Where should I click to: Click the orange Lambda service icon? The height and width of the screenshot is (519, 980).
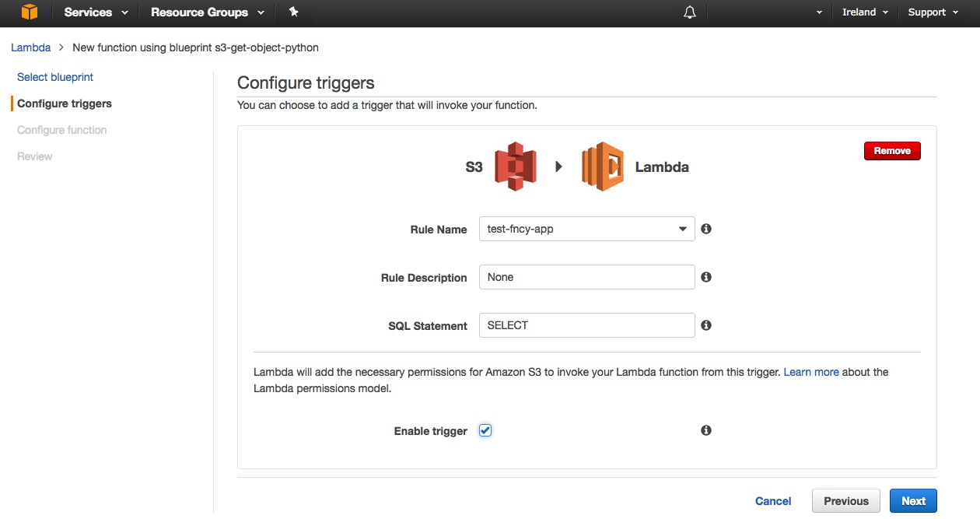point(603,167)
